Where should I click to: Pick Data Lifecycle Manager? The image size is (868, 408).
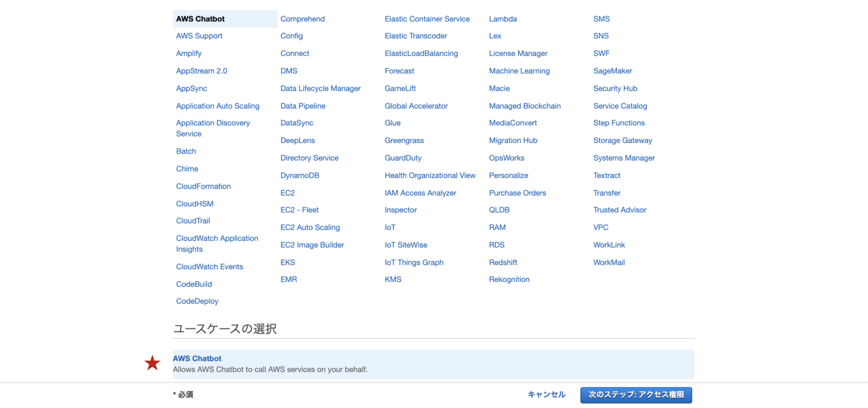click(320, 89)
